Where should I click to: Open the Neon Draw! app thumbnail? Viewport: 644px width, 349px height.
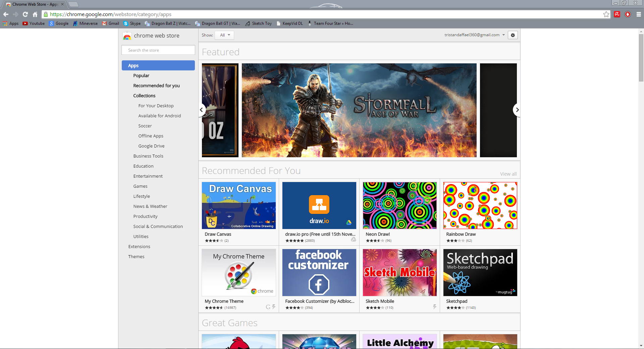[x=400, y=206]
